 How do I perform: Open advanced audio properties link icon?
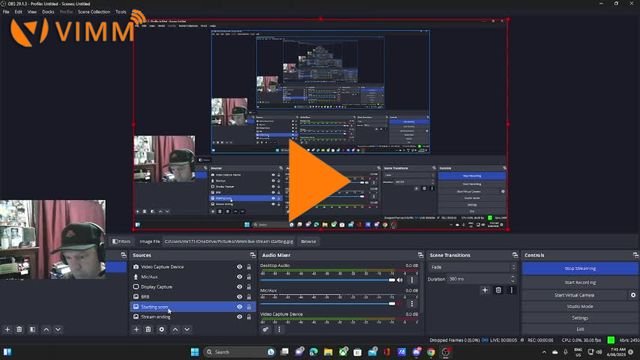click(x=266, y=329)
